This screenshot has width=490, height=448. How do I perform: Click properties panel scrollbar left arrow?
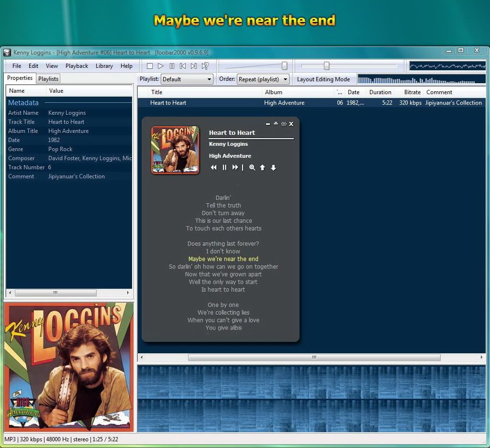(10, 293)
